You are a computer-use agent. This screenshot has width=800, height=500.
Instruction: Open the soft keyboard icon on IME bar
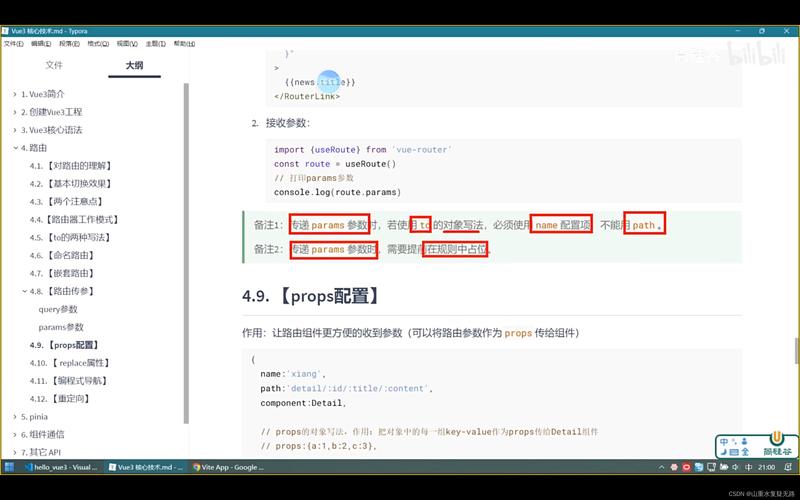734,452
